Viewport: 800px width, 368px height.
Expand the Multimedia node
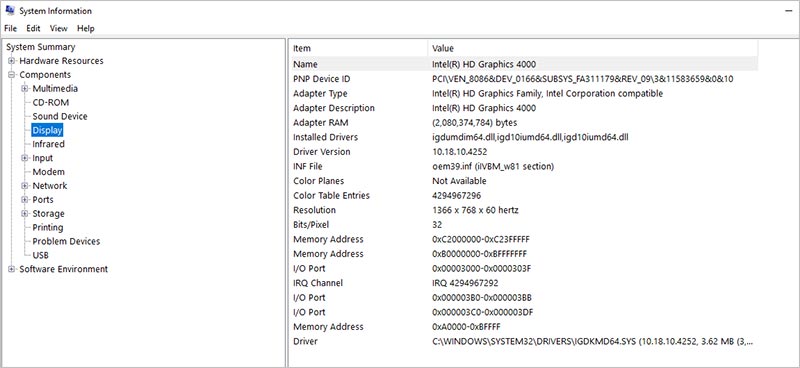tap(24, 88)
